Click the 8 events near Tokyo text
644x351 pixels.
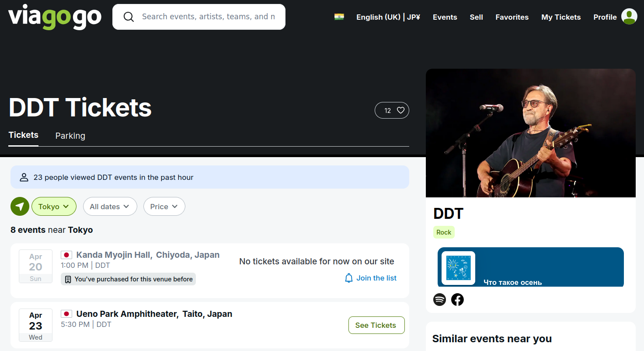tap(52, 230)
